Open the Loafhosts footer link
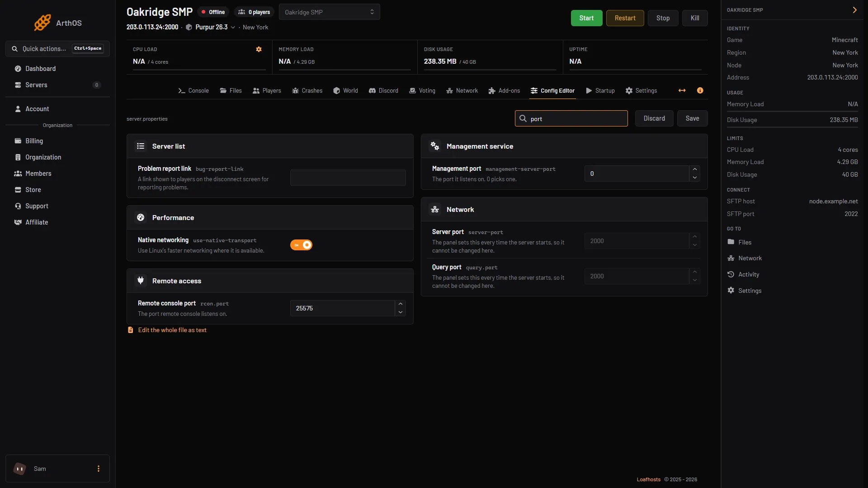Image resolution: width=868 pixels, height=488 pixels. (x=648, y=479)
